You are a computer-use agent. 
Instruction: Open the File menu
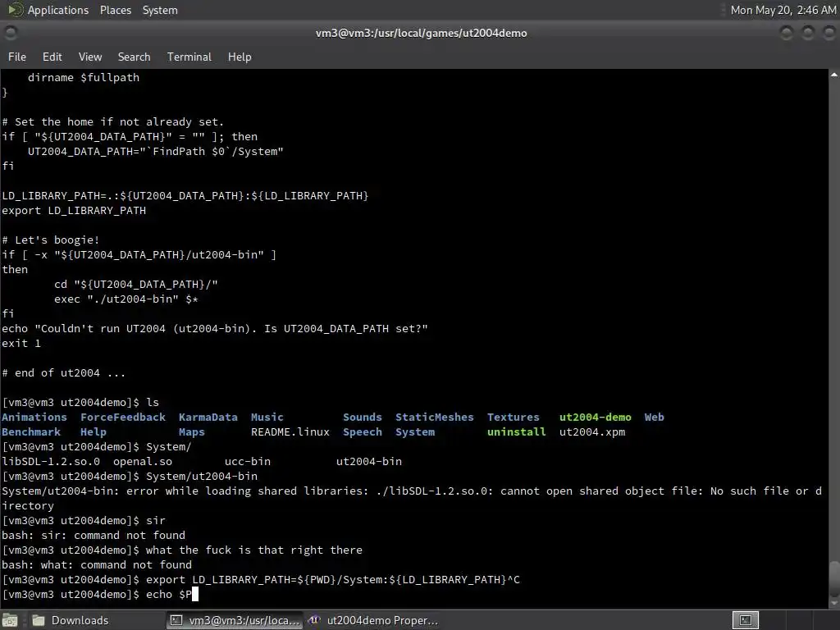(16, 57)
